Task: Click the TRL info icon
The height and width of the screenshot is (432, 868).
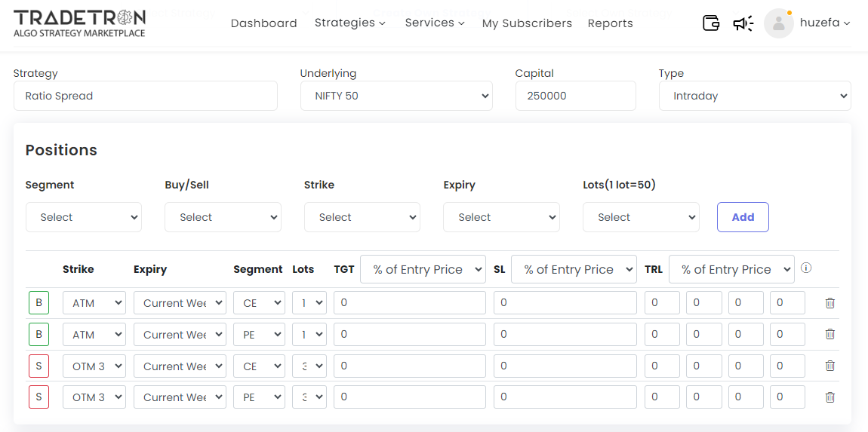Action: 806,268
